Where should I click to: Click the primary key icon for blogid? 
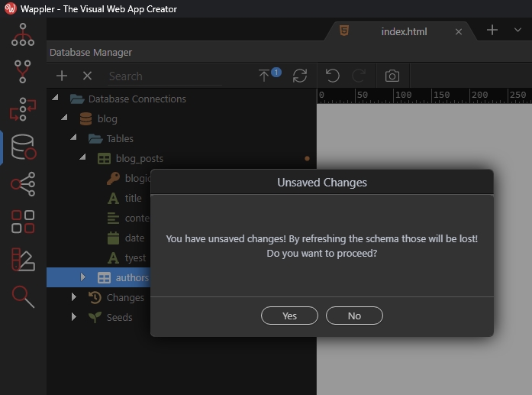coord(113,178)
